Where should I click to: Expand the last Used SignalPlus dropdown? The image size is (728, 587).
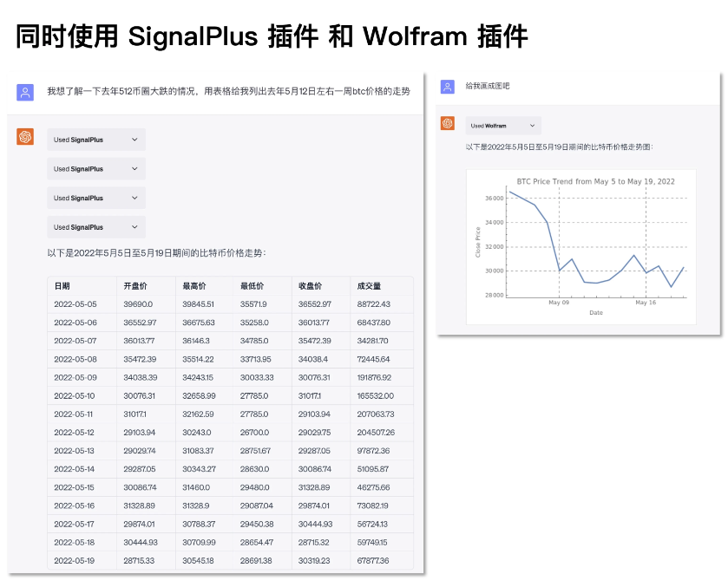[96, 227]
